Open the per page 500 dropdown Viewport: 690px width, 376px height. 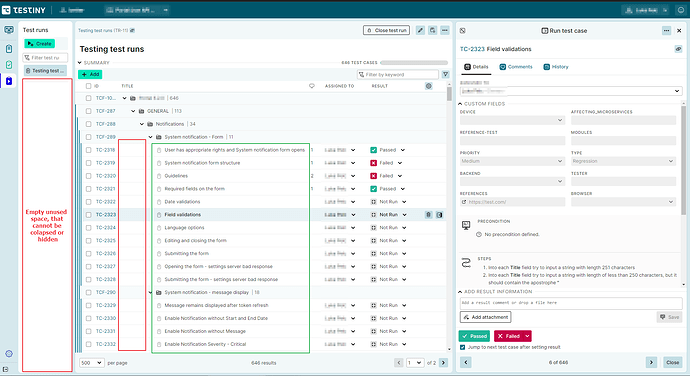tap(92, 363)
